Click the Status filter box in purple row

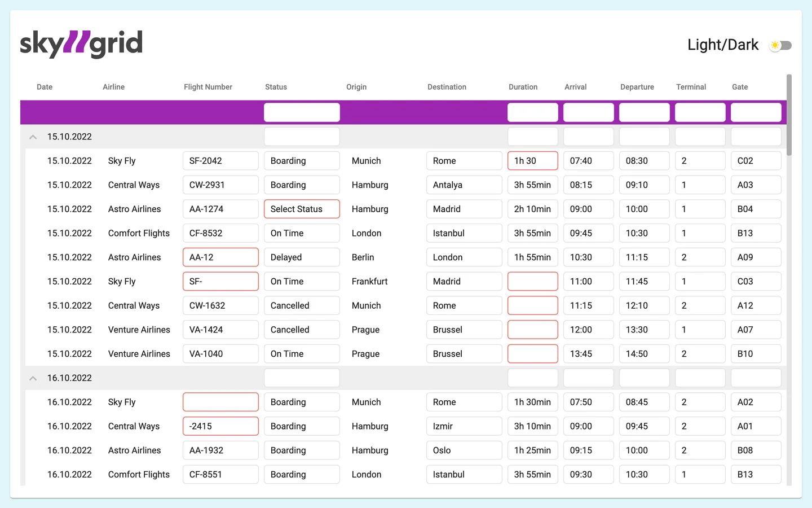(302, 112)
